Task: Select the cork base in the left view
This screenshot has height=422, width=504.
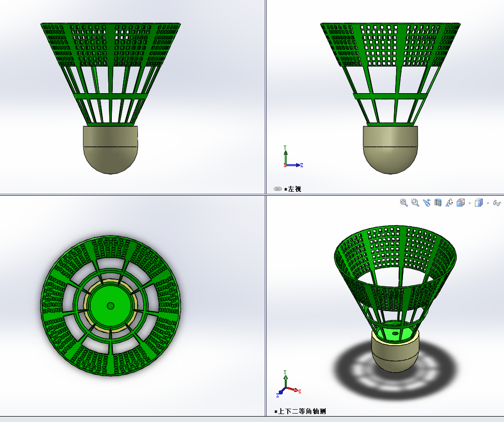Action: (391, 149)
